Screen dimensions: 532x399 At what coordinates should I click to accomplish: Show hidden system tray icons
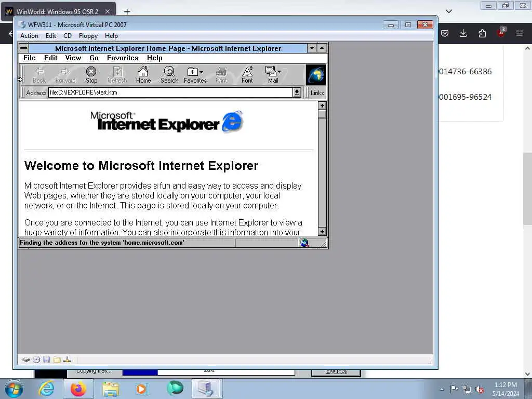tap(442, 389)
